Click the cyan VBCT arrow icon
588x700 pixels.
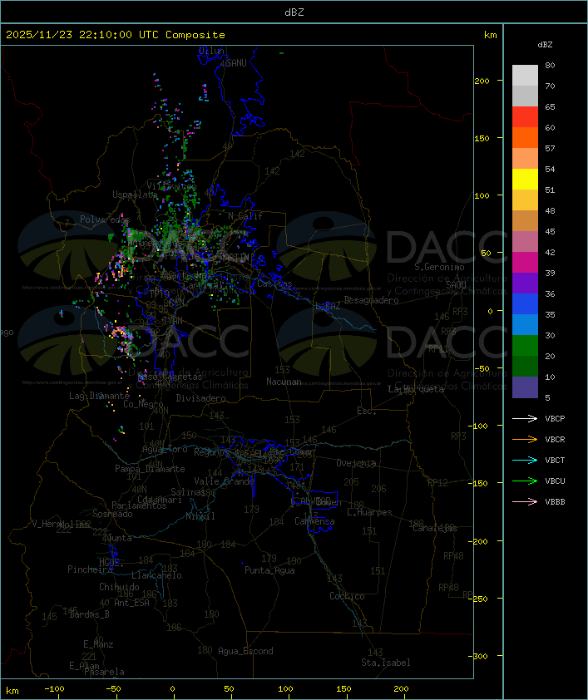[x=525, y=460]
